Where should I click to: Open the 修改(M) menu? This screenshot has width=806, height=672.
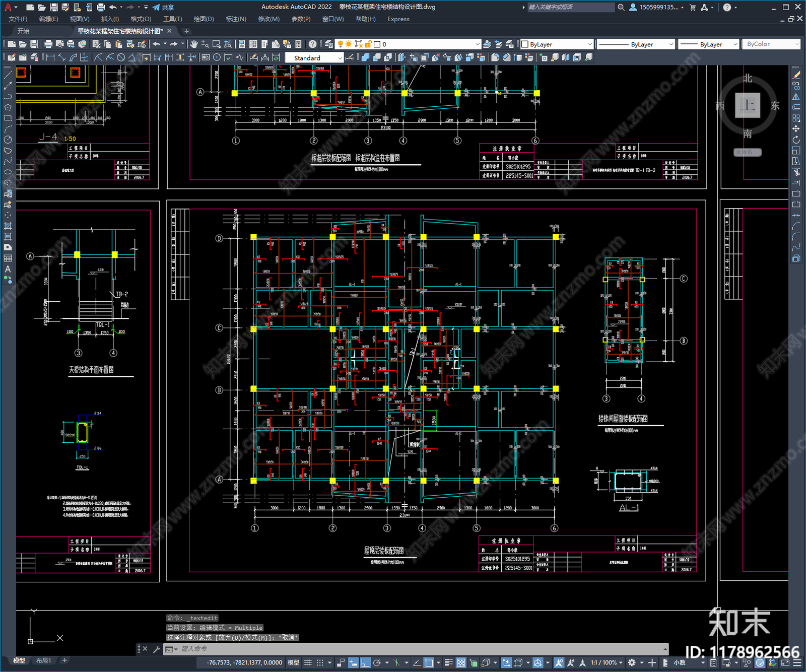(x=268, y=19)
